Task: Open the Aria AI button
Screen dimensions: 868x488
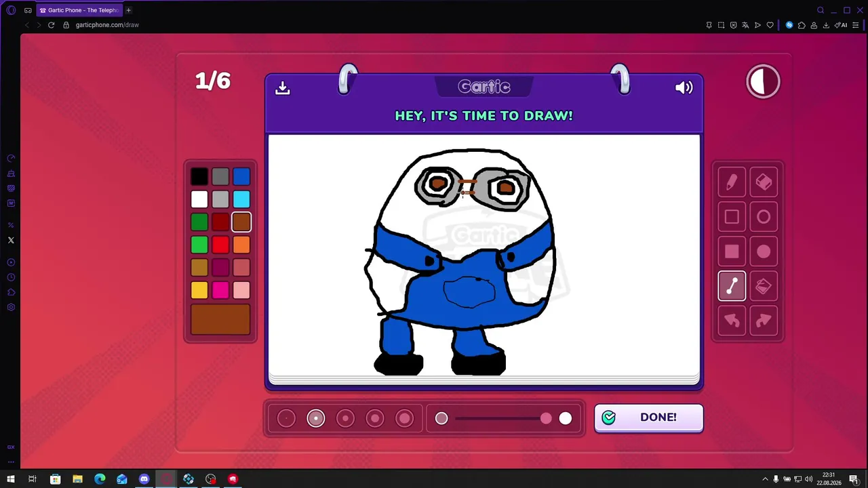Action: (841, 25)
